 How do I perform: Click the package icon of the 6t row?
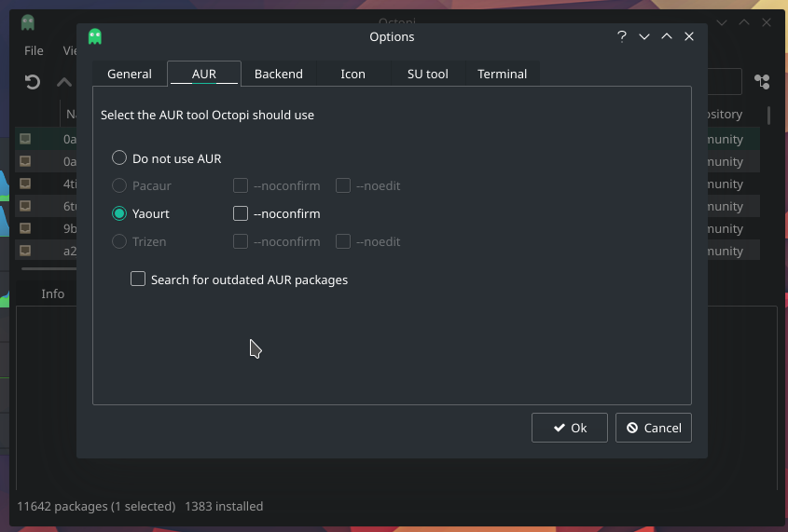pyautogui.click(x=25, y=206)
